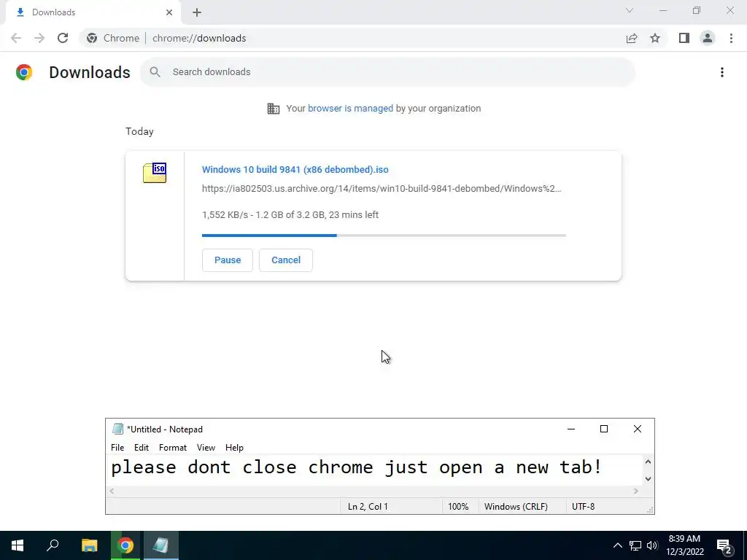Screen dimensions: 747x560
Task: Open Chrome's three-dot main menu
Action: coord(731,38)
